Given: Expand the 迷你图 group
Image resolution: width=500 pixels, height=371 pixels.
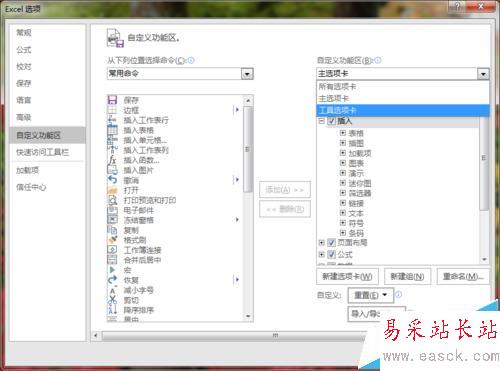Looking at the screenshot, I should [343, 183].
